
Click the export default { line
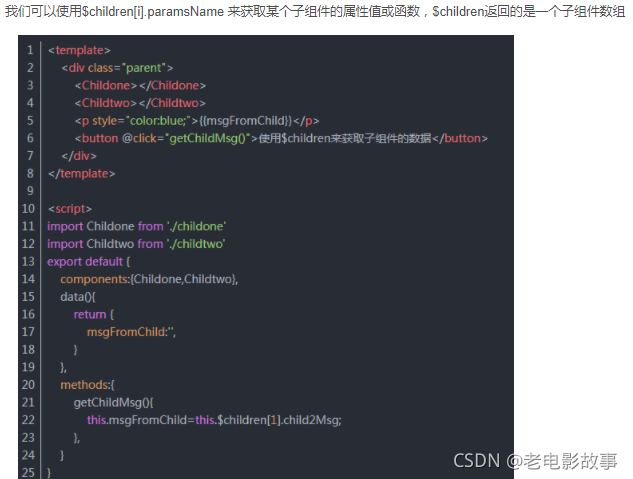(x=88, y=261)
